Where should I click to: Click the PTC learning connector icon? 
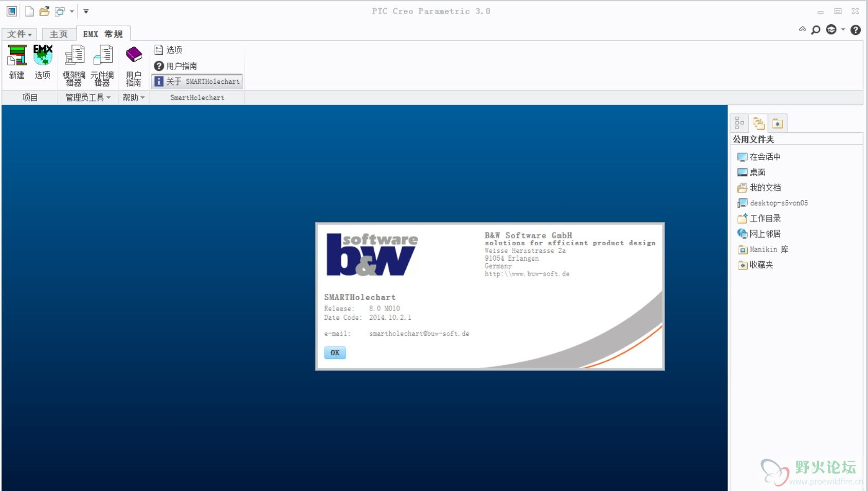831,29
